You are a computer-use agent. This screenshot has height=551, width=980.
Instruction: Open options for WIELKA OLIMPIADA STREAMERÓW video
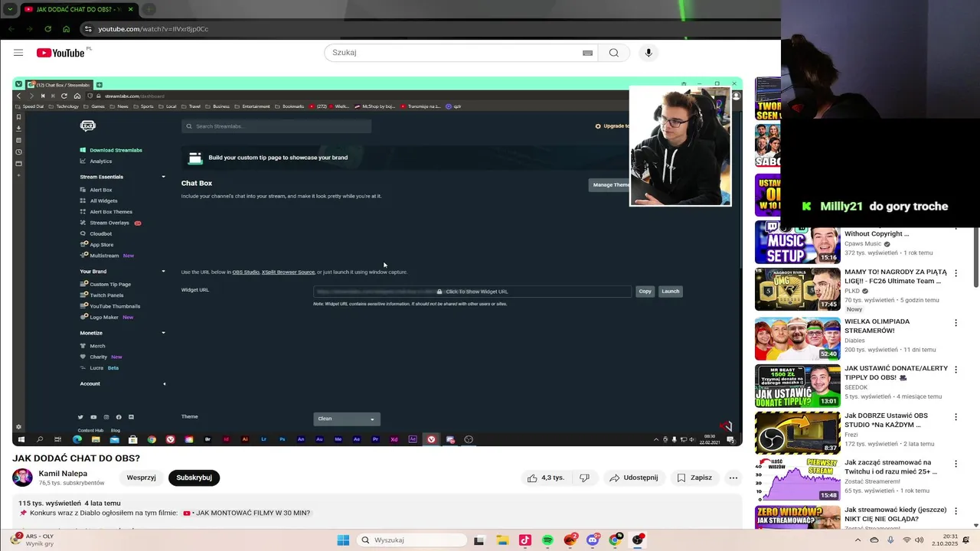coord(955,323)
